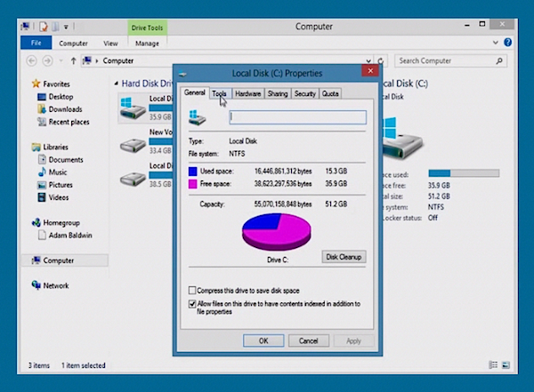534x392 pixels.
Task: Click the address bar Computer icon
Action: (87, 60)
